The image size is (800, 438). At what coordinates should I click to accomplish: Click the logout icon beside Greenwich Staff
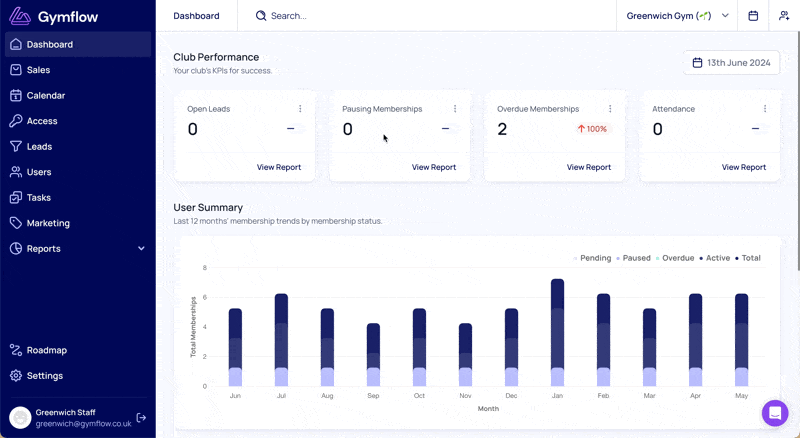141,418
